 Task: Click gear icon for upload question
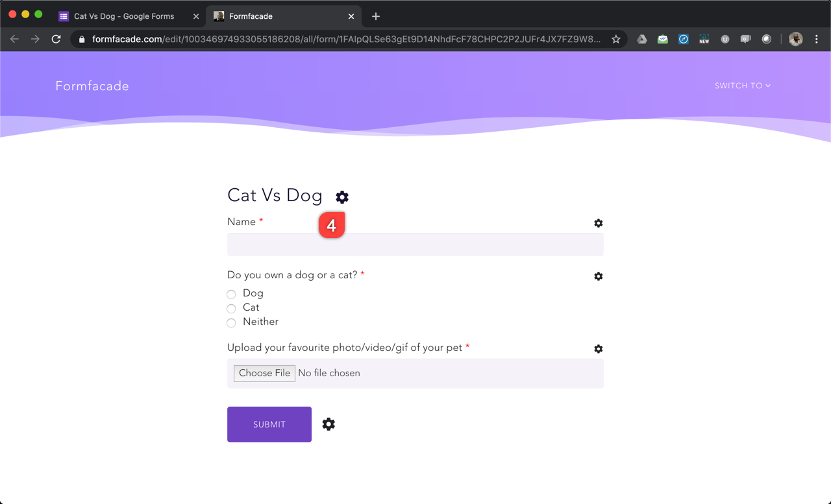coord(598,349)
